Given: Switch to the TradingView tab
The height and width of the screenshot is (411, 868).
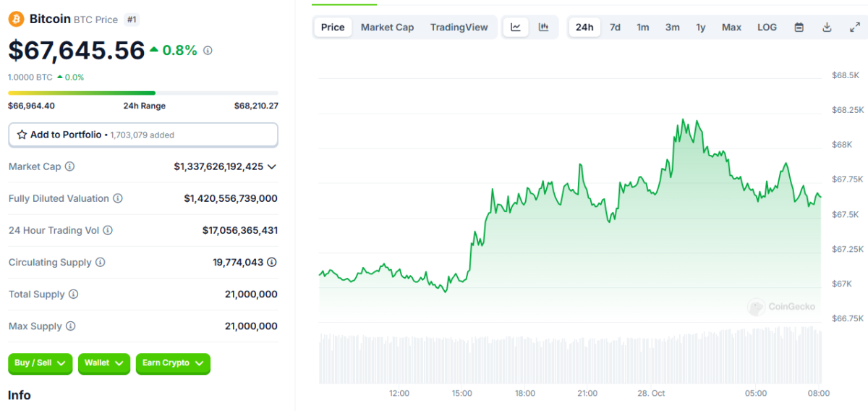Looking at the screenshot, I should [459, 27].
